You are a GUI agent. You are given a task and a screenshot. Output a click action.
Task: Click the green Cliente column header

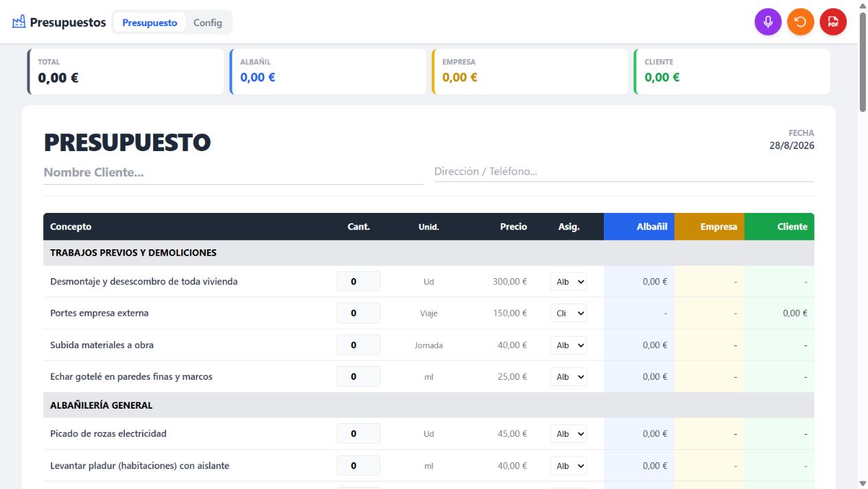click(779, 227)
